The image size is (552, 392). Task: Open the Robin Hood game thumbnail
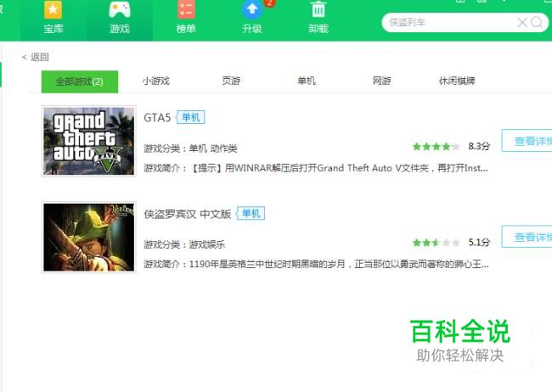click(x=88, y=238)
